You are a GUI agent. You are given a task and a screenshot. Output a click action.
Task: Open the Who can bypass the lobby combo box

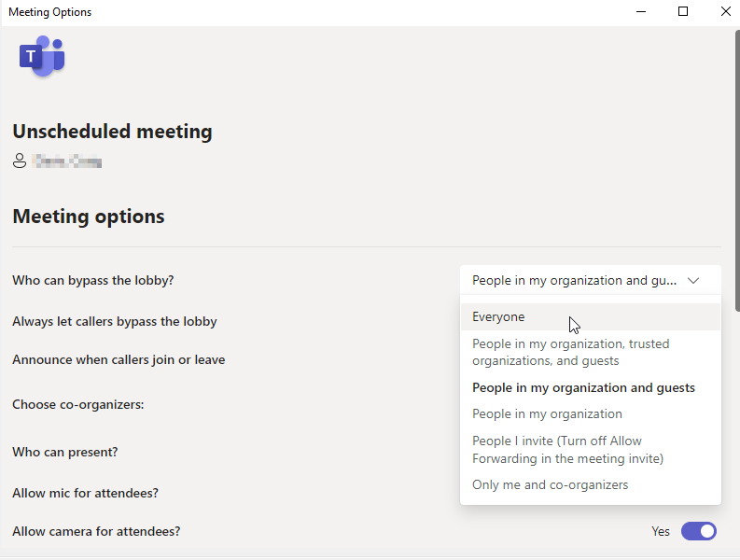click(591, 281)
